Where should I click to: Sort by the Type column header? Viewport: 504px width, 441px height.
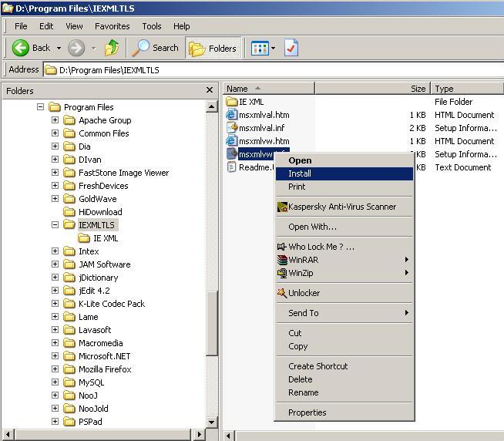pos(467,89)
